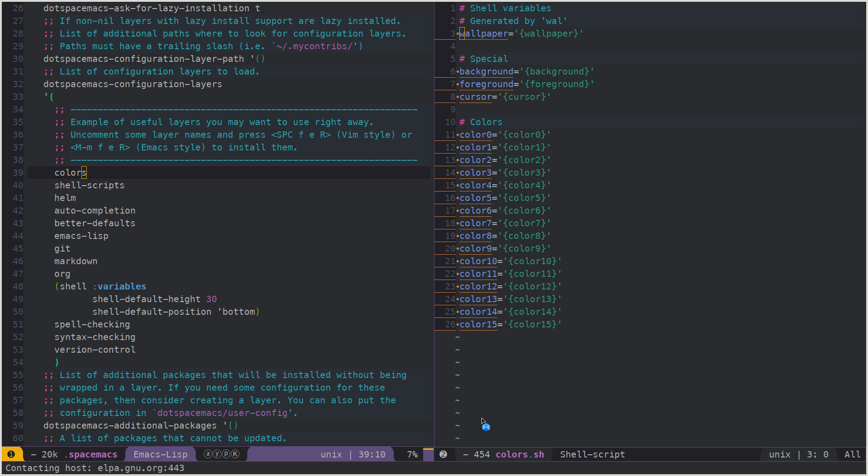Click the 'cursor' variable in colors.sh
Viewport: 868px width, 476px height.
coord(476,97)
